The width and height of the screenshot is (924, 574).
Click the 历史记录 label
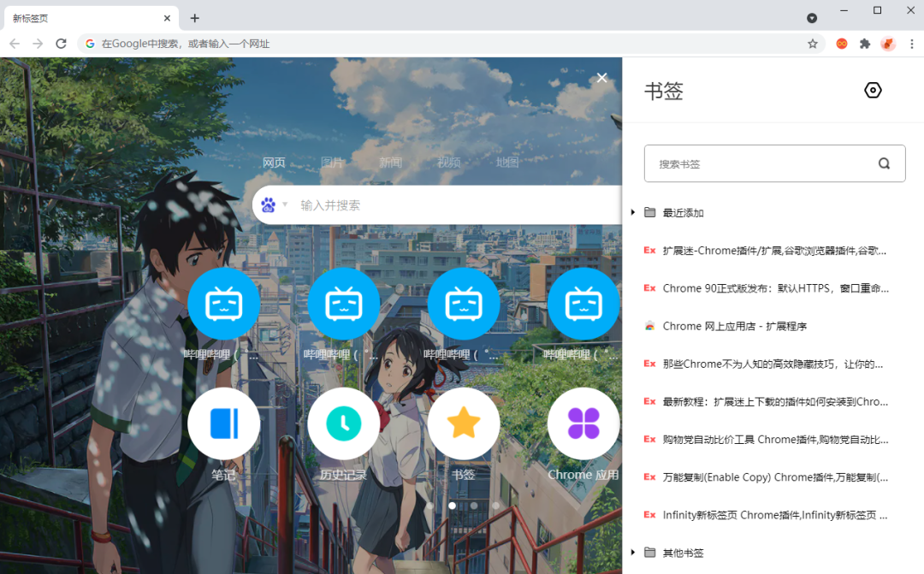click(x=344, y=475)
